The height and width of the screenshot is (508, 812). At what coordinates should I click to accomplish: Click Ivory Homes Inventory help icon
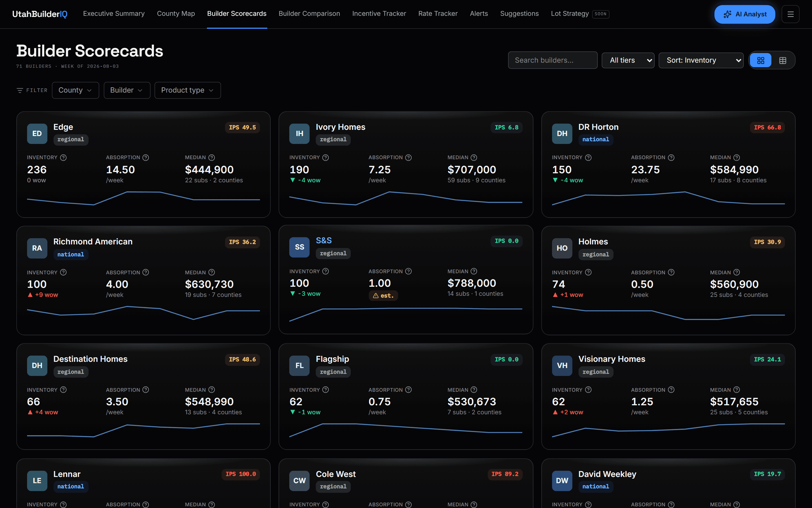click(x=325, y=157)
